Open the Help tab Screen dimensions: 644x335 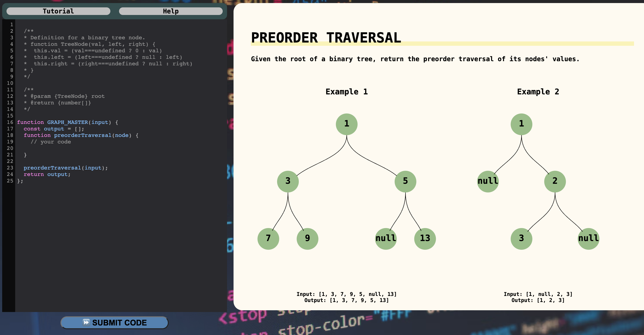pyautogui.click(x=171, y=11)
